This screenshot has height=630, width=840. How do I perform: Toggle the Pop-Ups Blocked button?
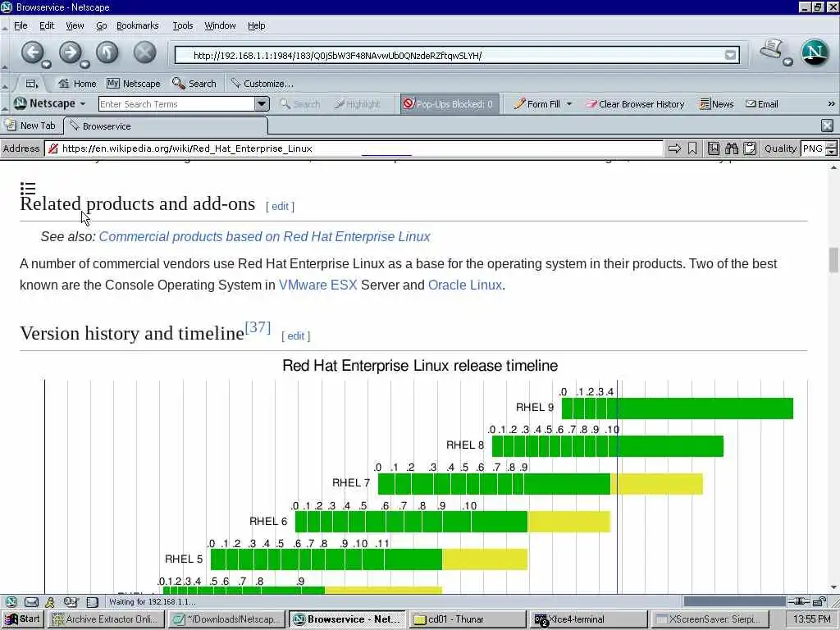449,104
